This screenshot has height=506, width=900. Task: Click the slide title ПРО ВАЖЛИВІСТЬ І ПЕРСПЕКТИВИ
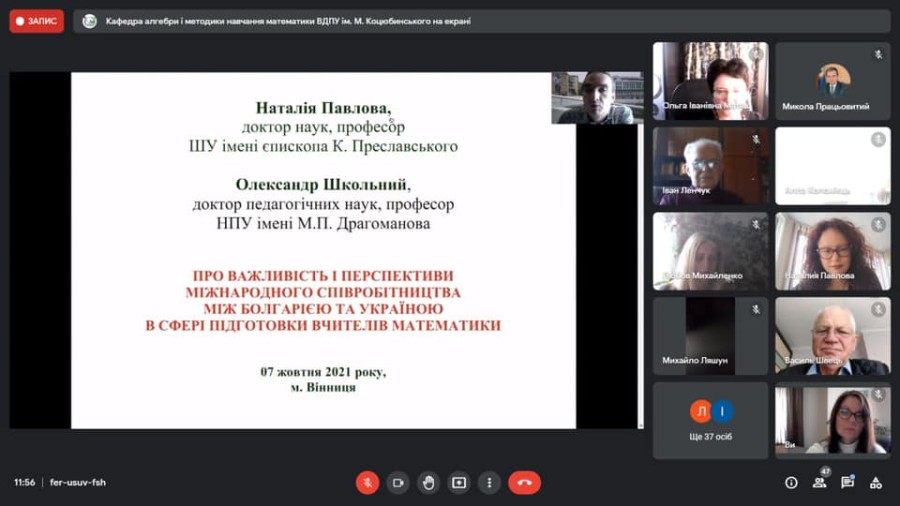coord(323,275)
